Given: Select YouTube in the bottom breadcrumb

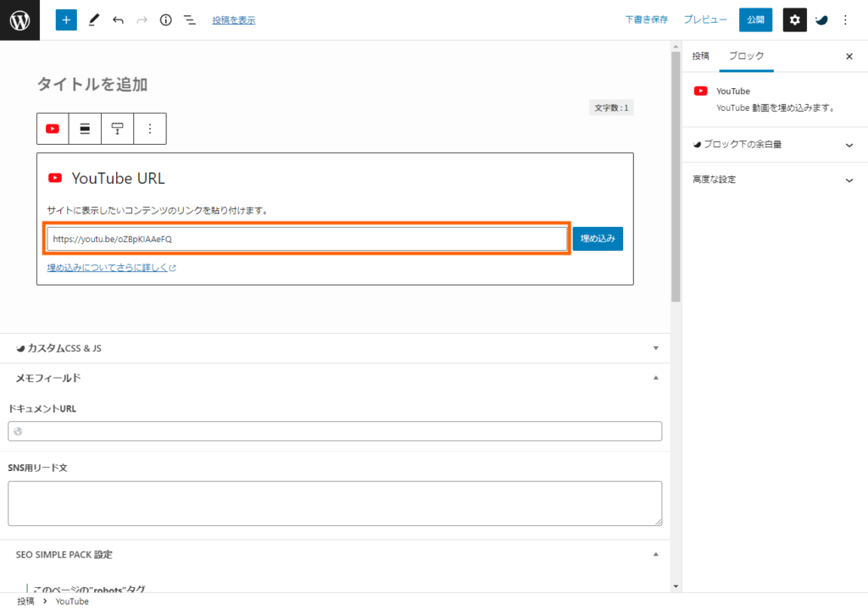Looking at the screenshot, I should (x=72, y=601).
